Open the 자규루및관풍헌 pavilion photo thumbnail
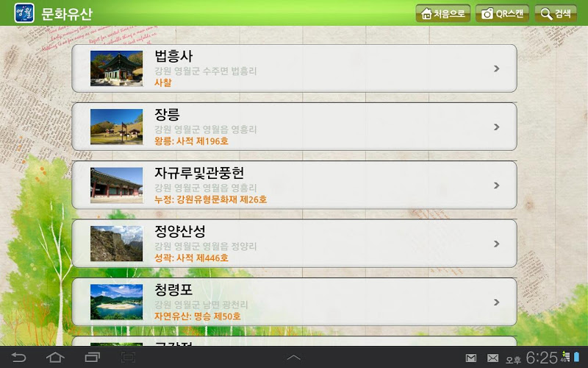The image size is (588, 368). pyautogui.click(x=117, y=185)
